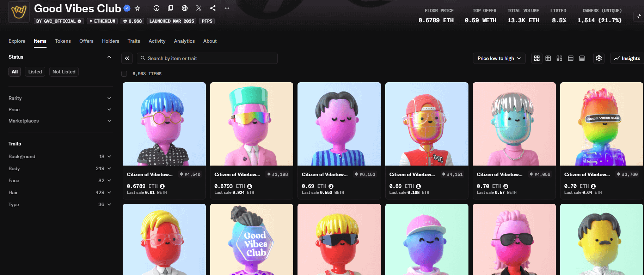Click the 6,968 item count tag
This screenshot has width=644, height=275.
click(x=133, y=21)
